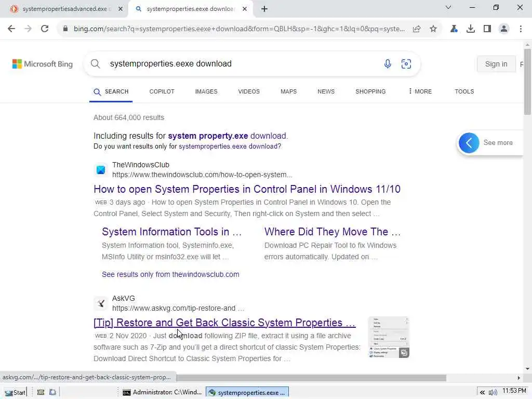Close the systempropertiesadvanced.exe tab

[x=121, y=9]
